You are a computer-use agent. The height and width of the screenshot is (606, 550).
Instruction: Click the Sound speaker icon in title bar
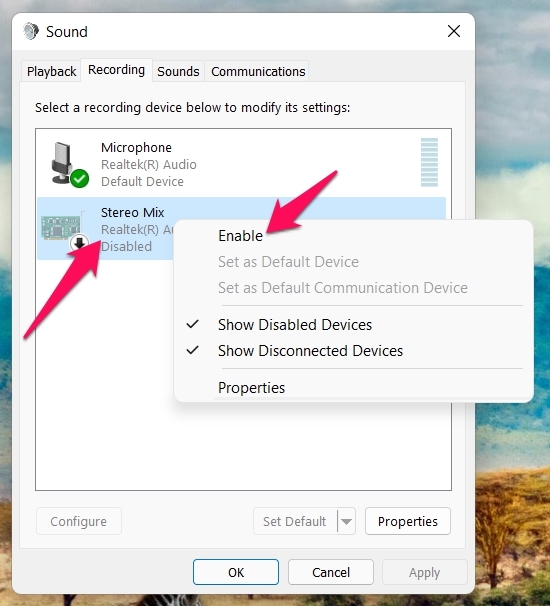click(x=31, y=31)
